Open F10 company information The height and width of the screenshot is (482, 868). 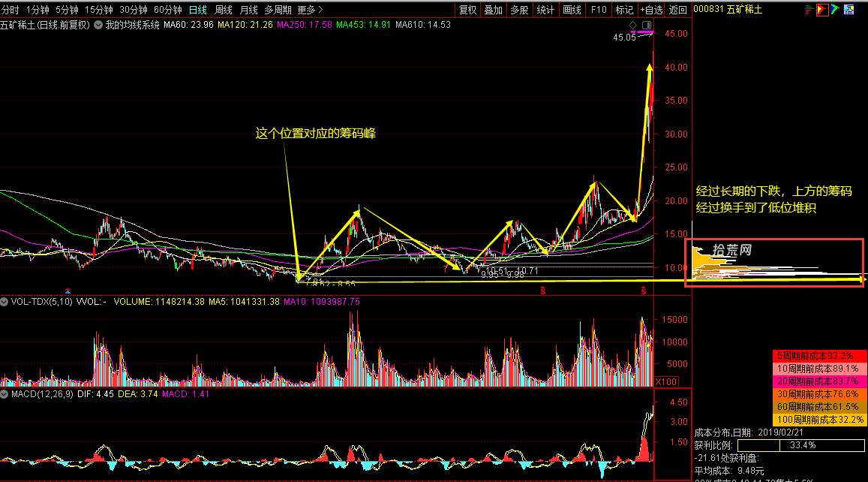pyautogui.click(x=599, y=10)
